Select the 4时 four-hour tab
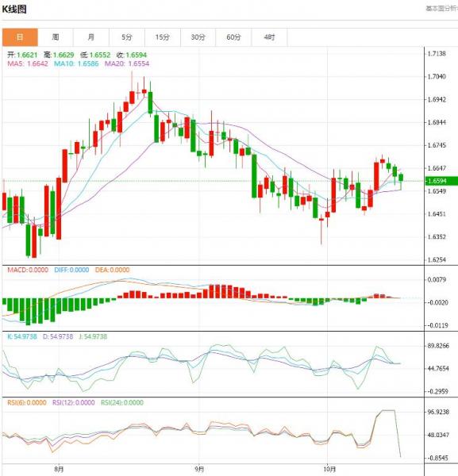 click(269, 37)
